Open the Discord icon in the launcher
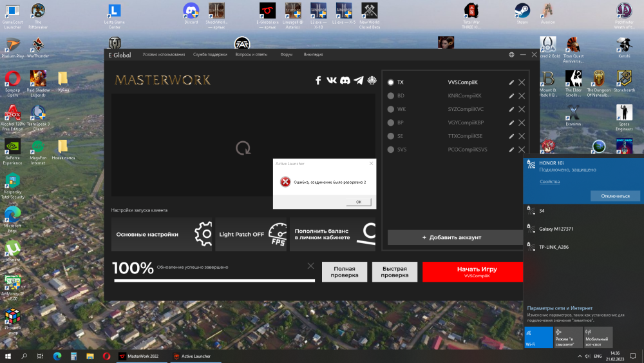This screenshot has height=363, width=644. coord(345,81)
